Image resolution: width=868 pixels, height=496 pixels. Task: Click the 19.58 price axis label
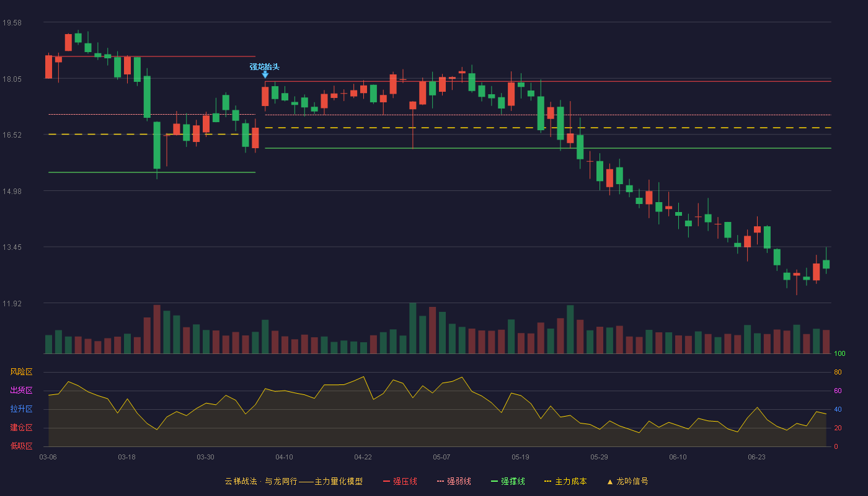pos(12,23)
